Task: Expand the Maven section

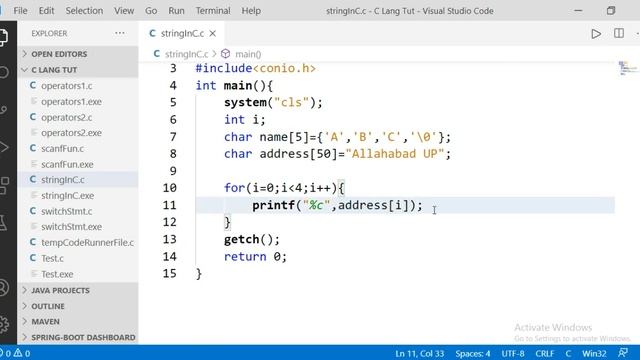Action: [x=78, y=322]
